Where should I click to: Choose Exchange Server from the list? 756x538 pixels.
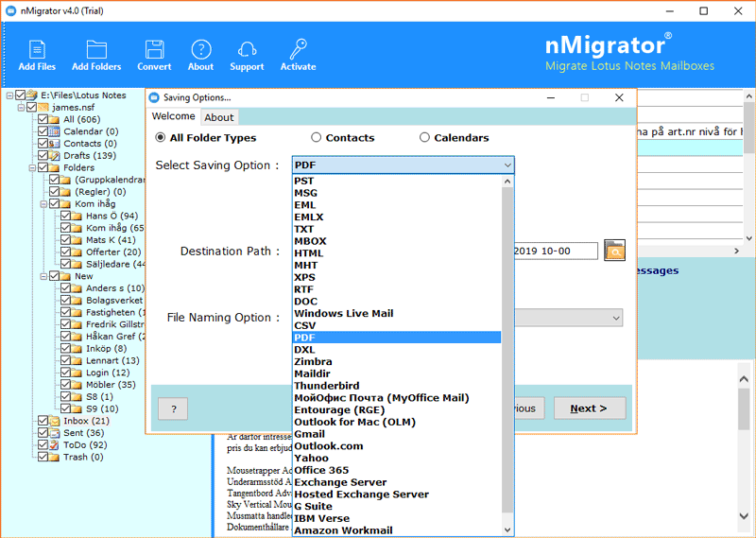(397, 482)
